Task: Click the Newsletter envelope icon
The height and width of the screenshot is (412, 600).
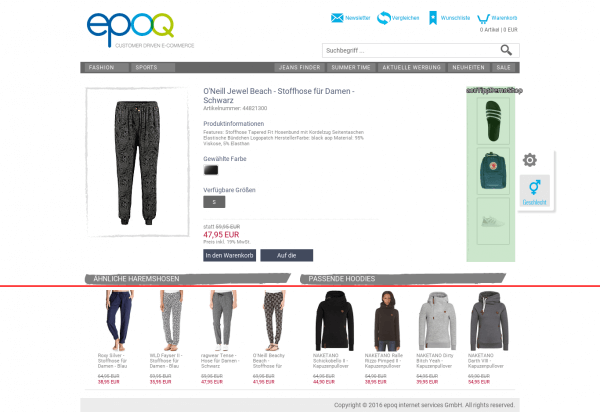Action: (337, 18)
